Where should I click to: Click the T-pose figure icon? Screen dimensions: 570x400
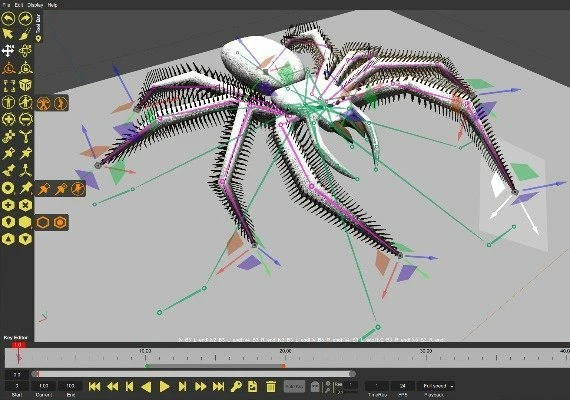pyautogui.click(x=8, y=103)
